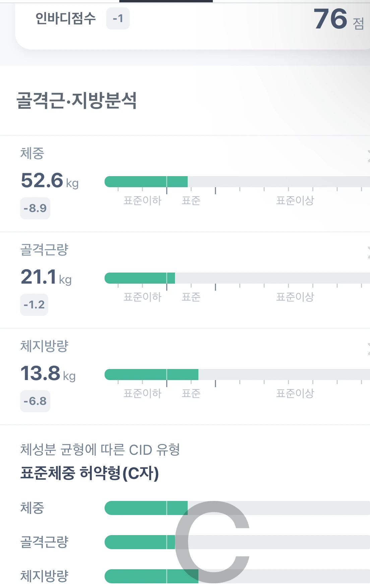Screen dimensions: 370x588
Task: Expand the 골격근량 row chevron
Action: 368,252
